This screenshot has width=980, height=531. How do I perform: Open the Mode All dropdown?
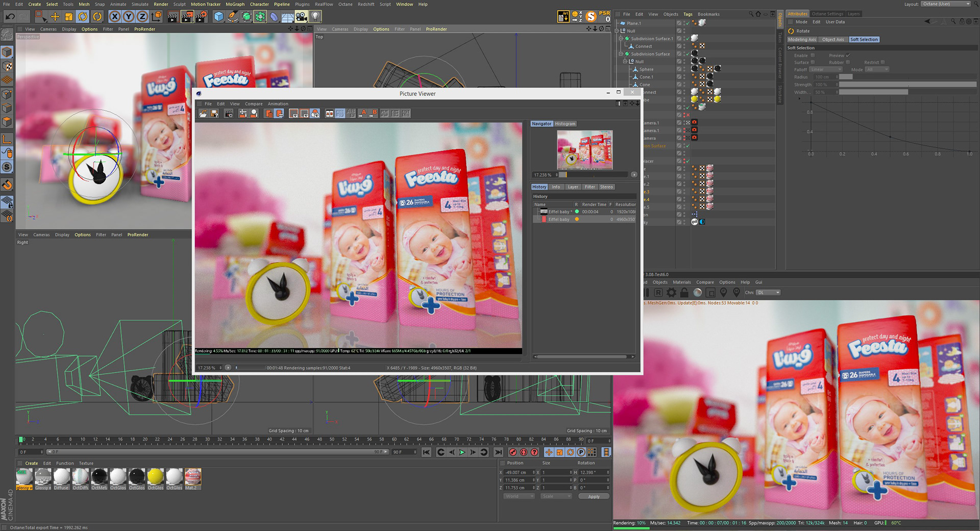tap(877, 69)
